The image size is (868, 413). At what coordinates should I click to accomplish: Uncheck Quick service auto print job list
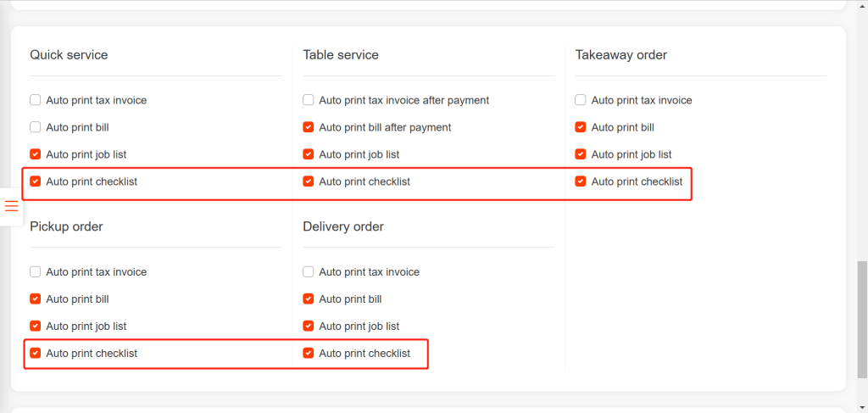36,154
